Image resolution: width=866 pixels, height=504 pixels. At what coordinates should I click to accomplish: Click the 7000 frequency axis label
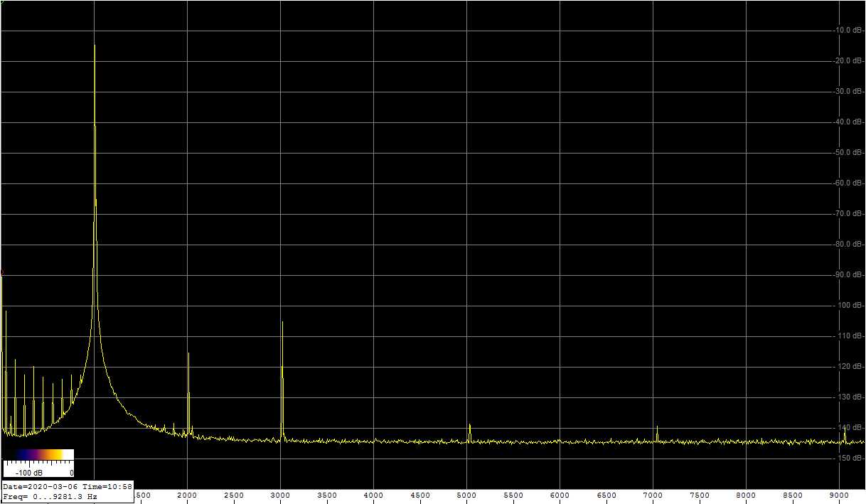point(653,495)
